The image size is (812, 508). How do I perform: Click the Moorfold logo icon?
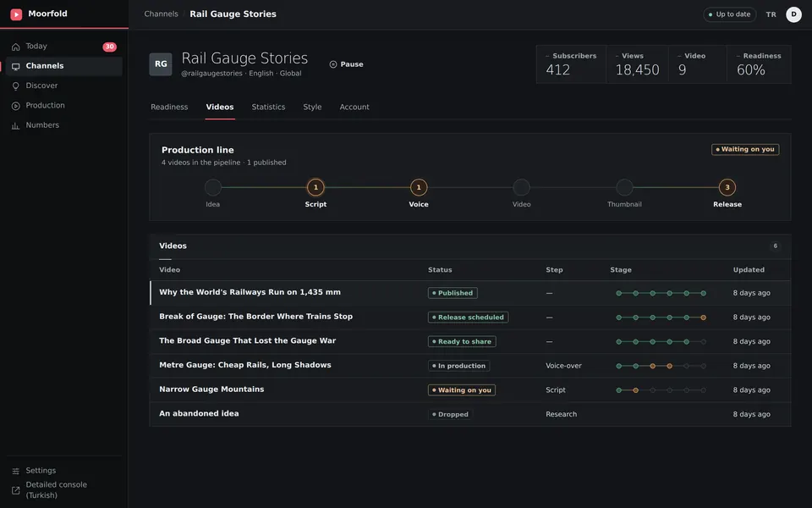(x=16, y=14)
